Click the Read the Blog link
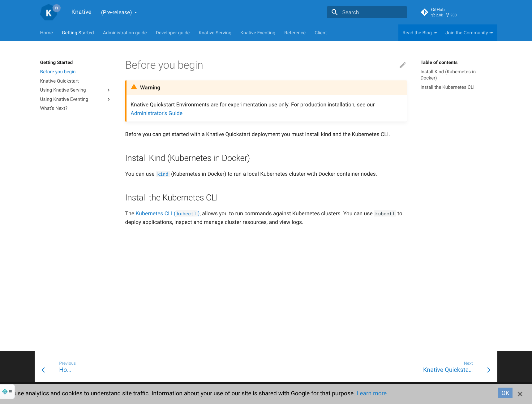Image resolution: width=532 pixels, height=404 pixels. (x=420, y=33)
